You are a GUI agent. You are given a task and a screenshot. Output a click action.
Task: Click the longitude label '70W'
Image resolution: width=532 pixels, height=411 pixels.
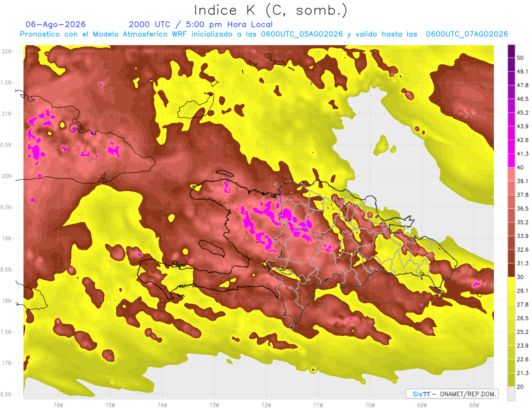[x=370, y=405]
